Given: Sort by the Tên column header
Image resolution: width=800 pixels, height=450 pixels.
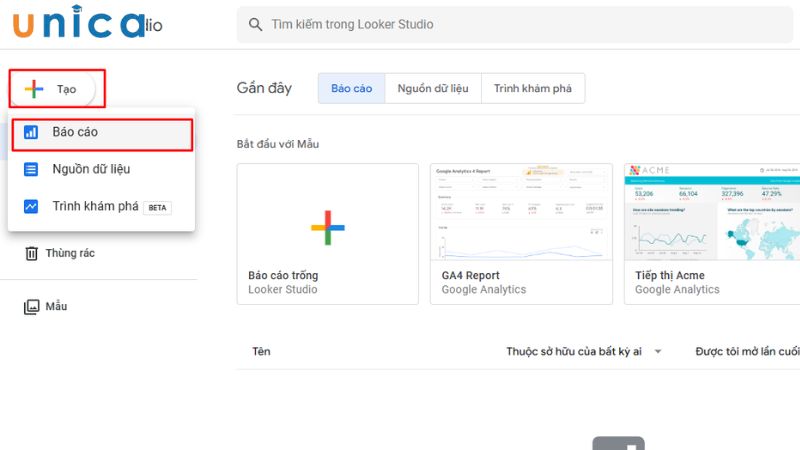Looking at the screenshot, I should [261, 352].
